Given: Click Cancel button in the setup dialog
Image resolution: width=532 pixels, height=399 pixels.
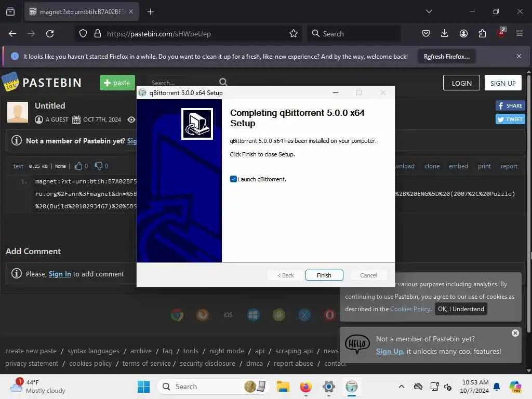Looking at the screenshot, I should [x=368, y=275].
